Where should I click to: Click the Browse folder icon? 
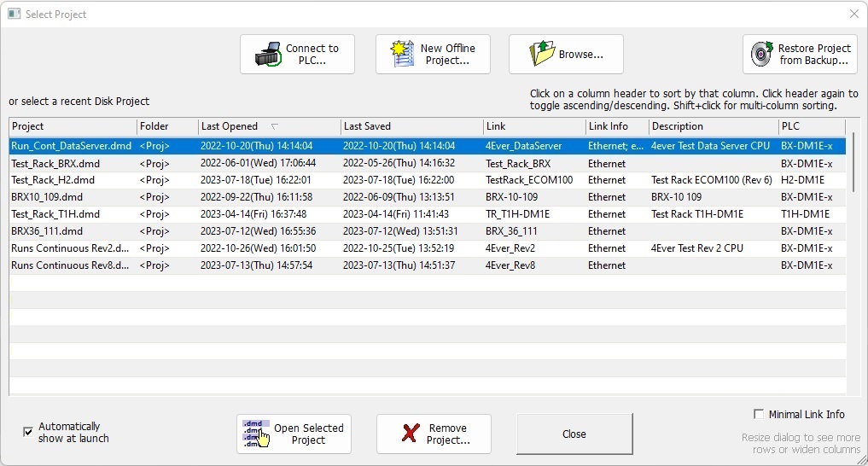(x=541, y=55)
